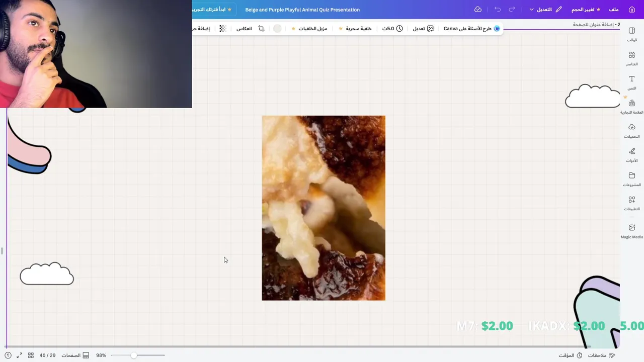The image size is (644, 362).
Task: Open the Magic Media app
Action: (x=632, y=231)
